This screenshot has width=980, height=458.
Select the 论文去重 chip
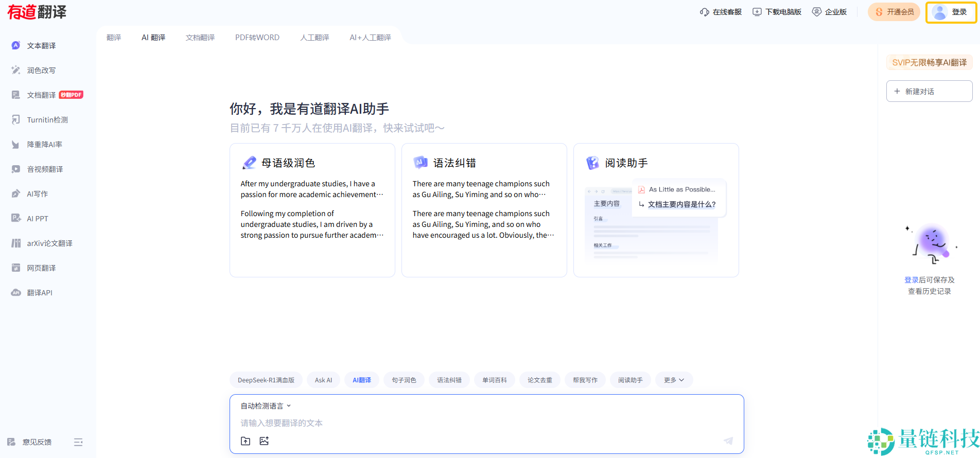[x=540, y=380]
